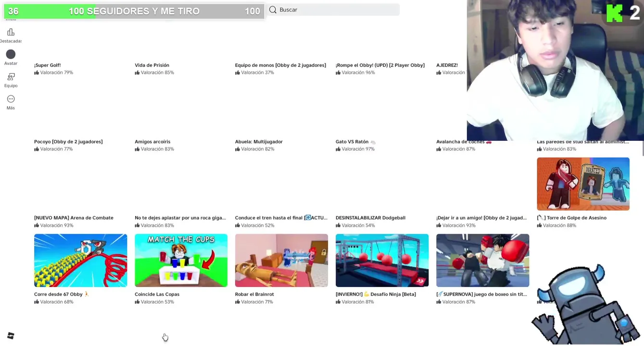Open ¡Dejar ir a un amigo! Obby title
The width and height of the screenshot is (644, 346).
click(481, 218)
